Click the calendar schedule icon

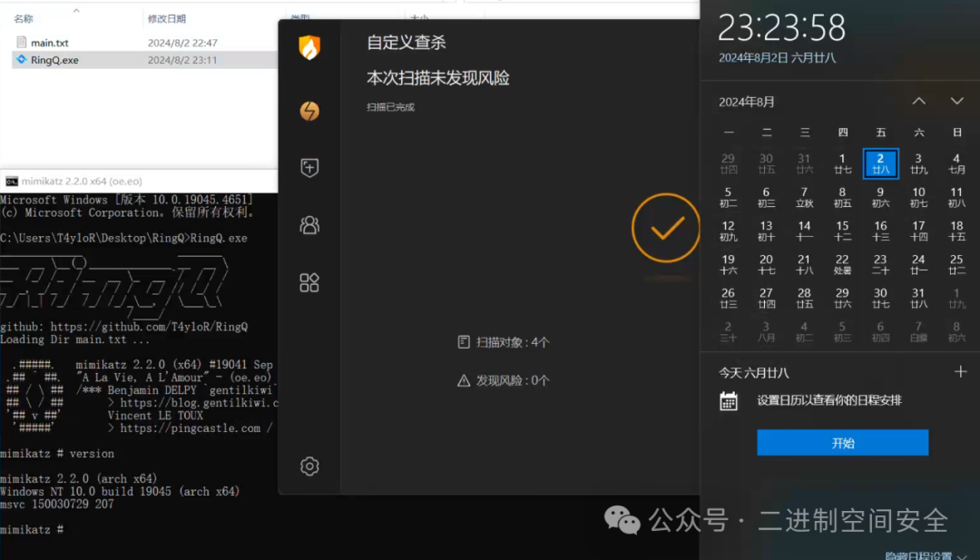pyautogui.click(x=728, y=400)
